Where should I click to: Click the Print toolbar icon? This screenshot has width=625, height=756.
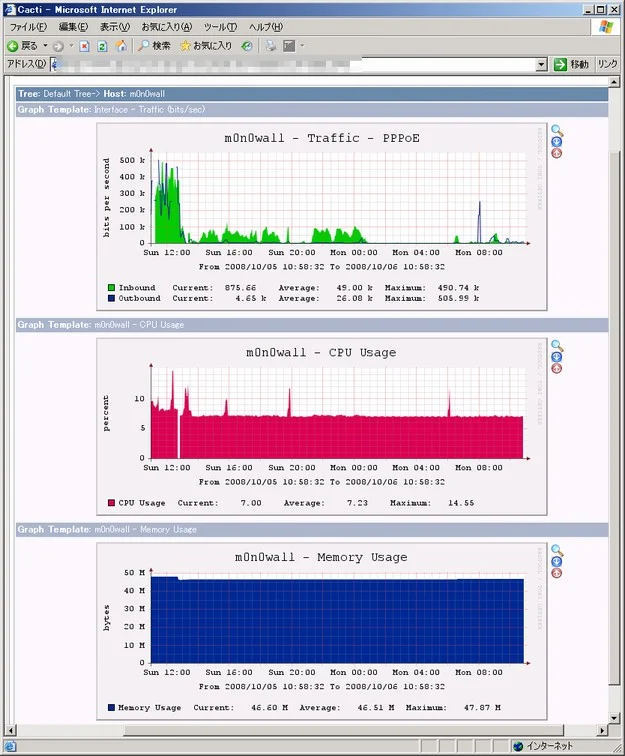[271, 46]
